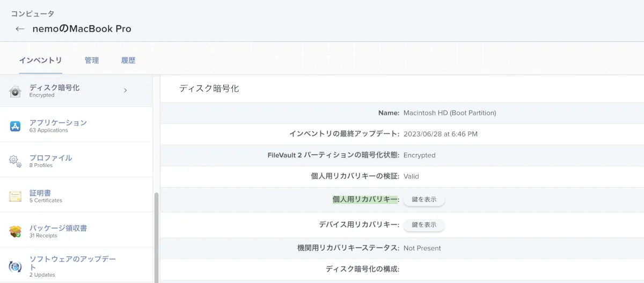Image resolution: width=644 pixels, height=283 pixels.
Task: Click the アプリケーション App Store icon
Action: tap(15, 126)
